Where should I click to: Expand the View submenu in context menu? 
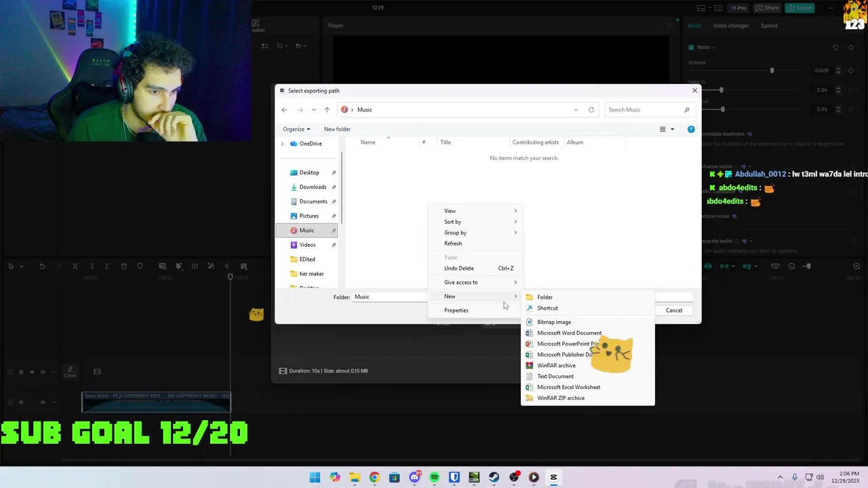(475, 211)
